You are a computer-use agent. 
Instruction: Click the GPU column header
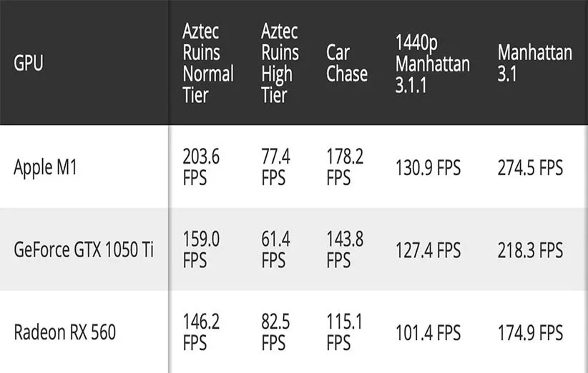click(29, 63)
